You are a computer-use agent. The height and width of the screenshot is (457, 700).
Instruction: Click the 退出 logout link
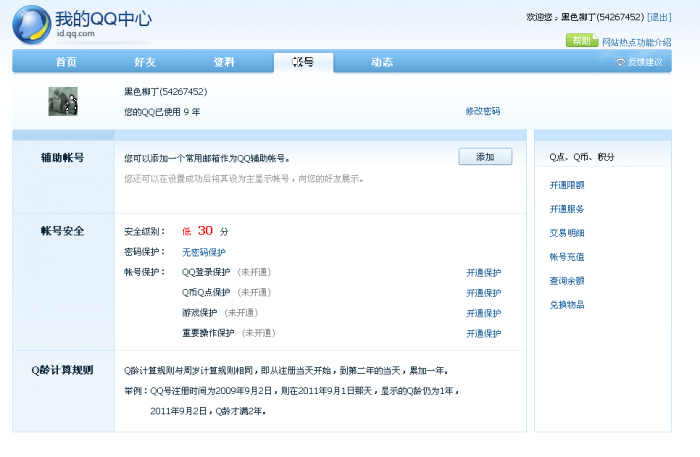[659, 17]
